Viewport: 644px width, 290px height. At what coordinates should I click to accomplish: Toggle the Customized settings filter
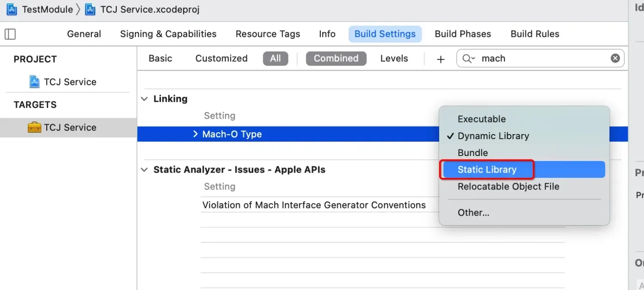(221, 58)
